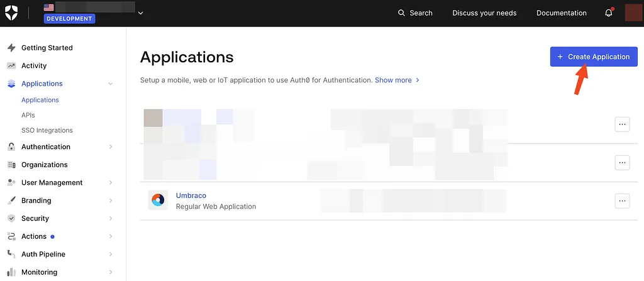Open the Actions label in sidebar
644x281 pixels.
coord(34,236)
